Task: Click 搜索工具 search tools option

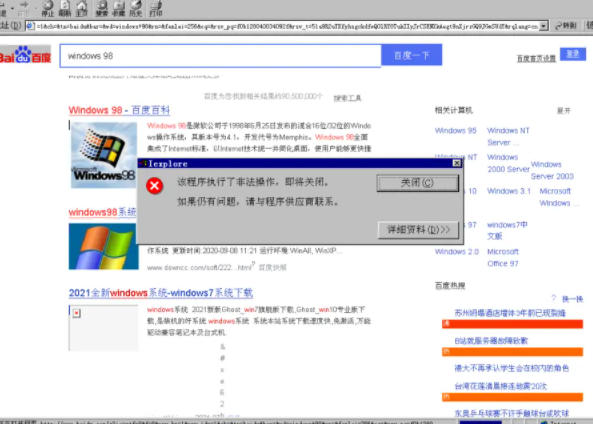Action: (x=347, y=98)
